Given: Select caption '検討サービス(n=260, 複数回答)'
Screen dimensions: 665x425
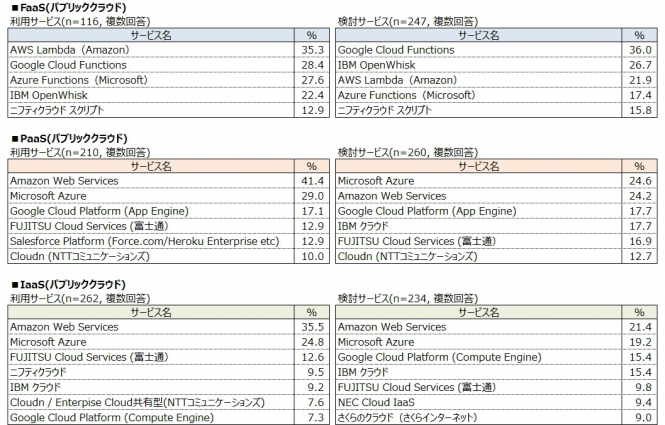Looking at the screenshot, I should tap(408, 152).
